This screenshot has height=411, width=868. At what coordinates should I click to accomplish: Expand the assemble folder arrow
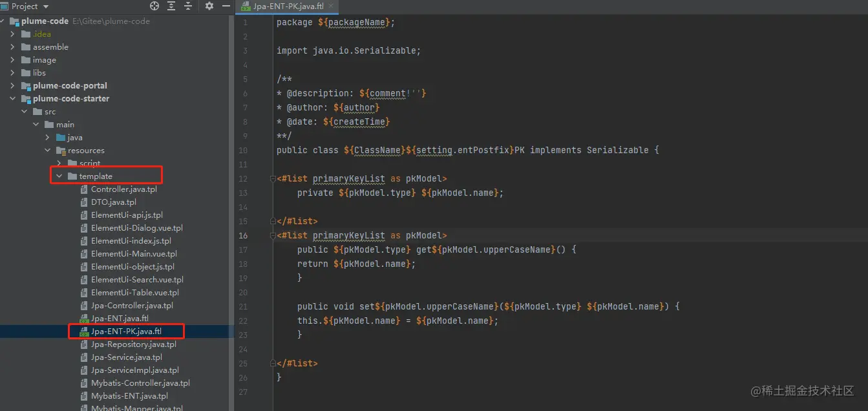[x=13, y=47]
